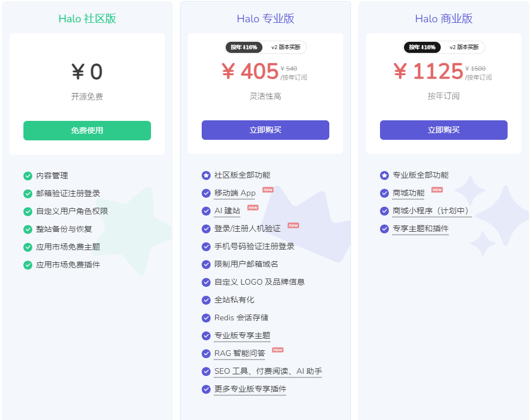Click the checkmark next to 全站私有化
Image resolution: width=531 pixels, height=420 pixels.
click(206, 300)
